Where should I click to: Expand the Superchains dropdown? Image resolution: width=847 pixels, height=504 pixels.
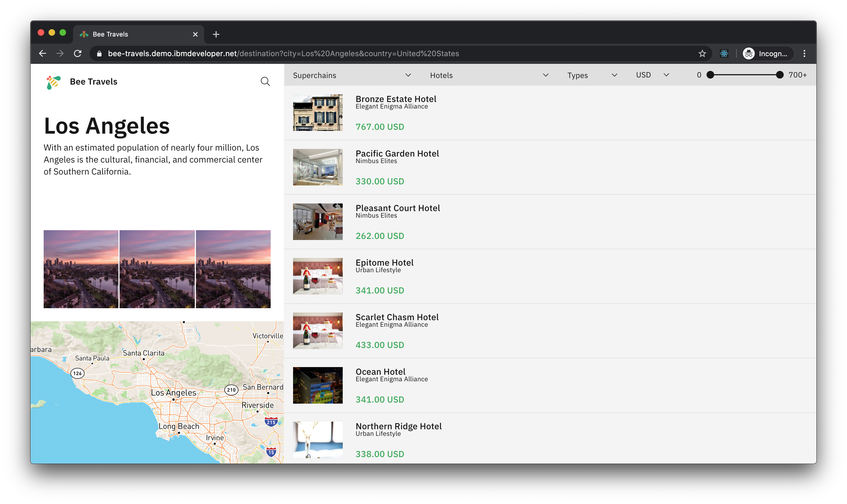tap(352, 75)
